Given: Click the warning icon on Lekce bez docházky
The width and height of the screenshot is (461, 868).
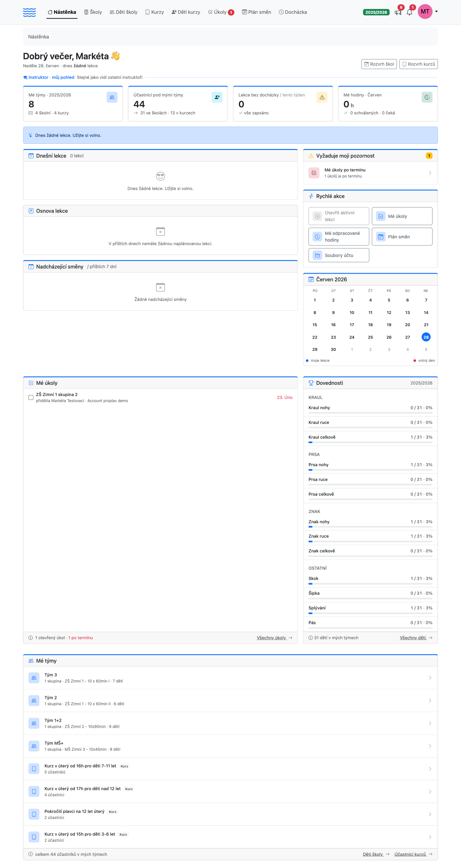Looking at the screenshot, I should 322,97.
